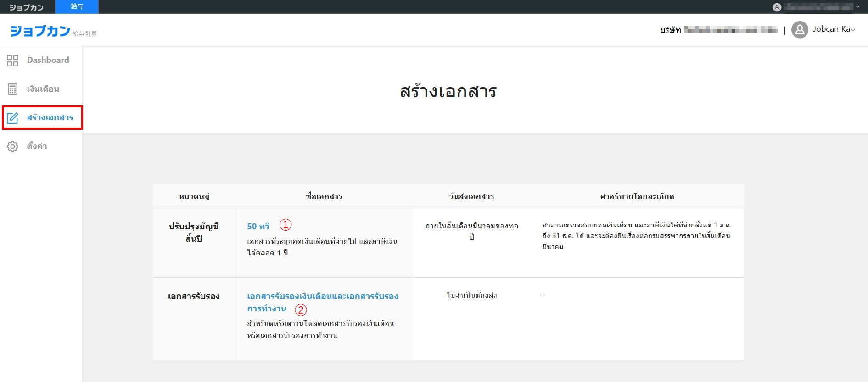The image size is (868, 382).
Task: Select สร้างเอกสาร in the sidebar
Action: point(50,117)
